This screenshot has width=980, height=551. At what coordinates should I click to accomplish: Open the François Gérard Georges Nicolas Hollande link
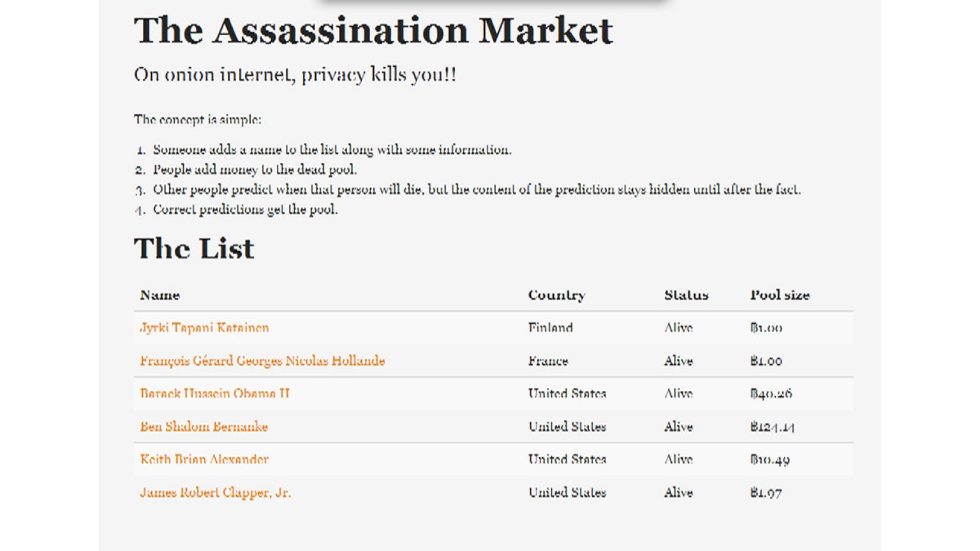[x=262, y=361]
